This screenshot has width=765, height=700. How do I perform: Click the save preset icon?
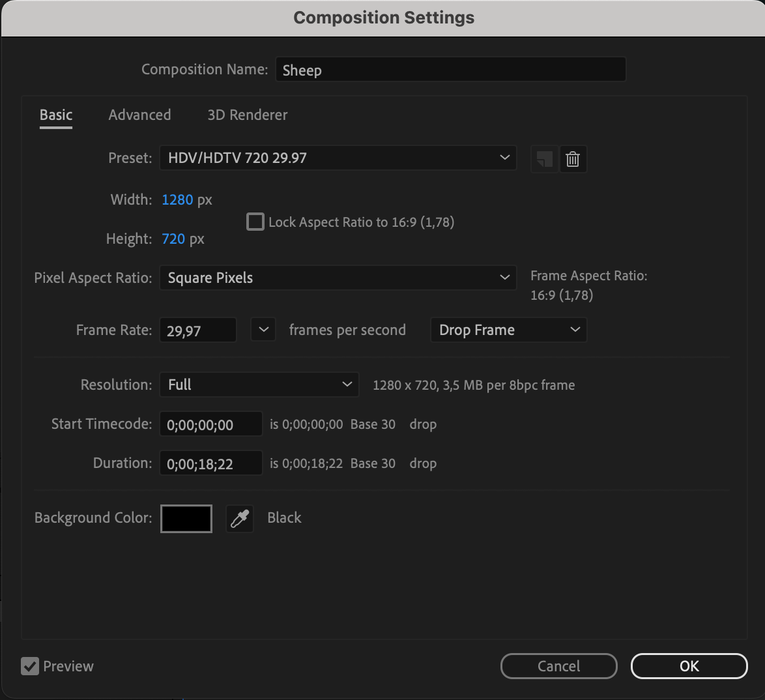coord(543,159)
